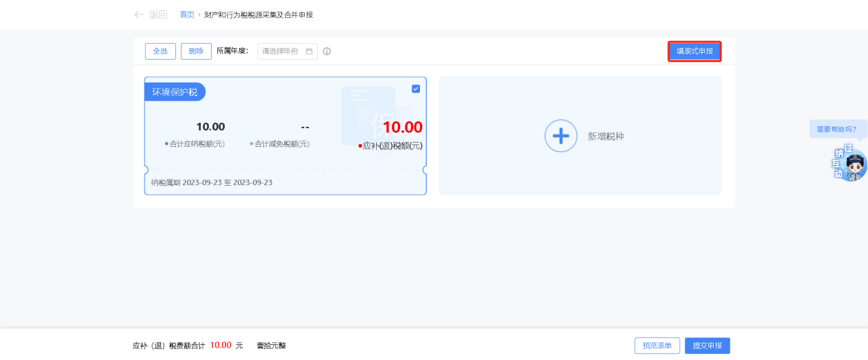Uncheck the 环境保护税 card checkbox

coord(416,88)
